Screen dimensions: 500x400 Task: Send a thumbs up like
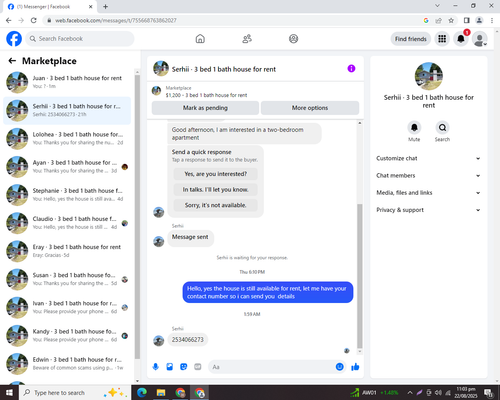tap(355, 367)
